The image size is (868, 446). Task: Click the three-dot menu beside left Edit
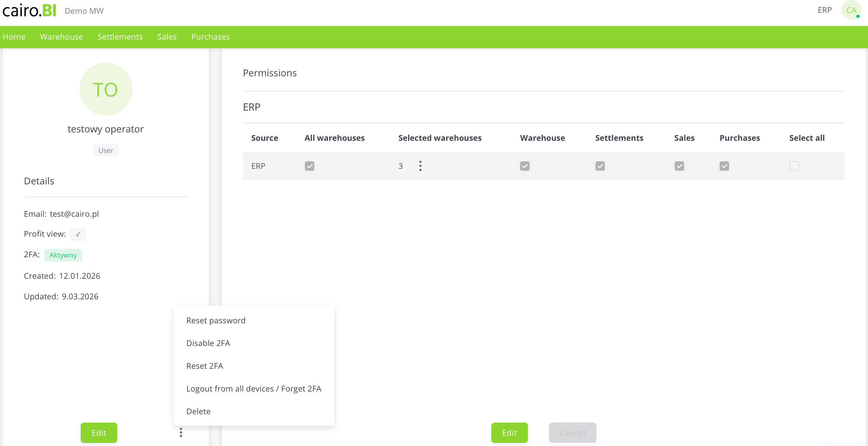(181, 433)
